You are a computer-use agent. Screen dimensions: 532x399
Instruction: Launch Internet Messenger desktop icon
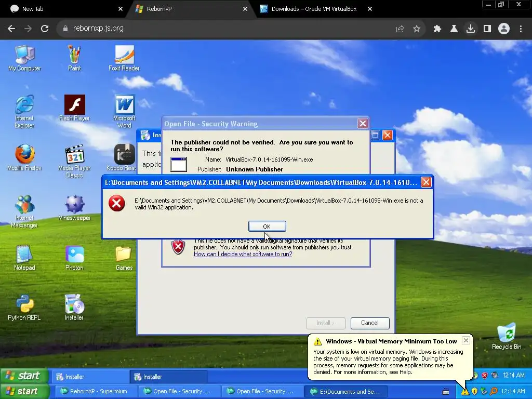(24, 211)
